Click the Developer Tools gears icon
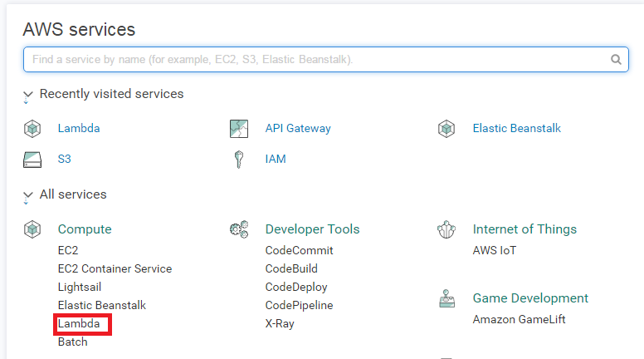Screen dimensions: 644x359 click(239, 229)
